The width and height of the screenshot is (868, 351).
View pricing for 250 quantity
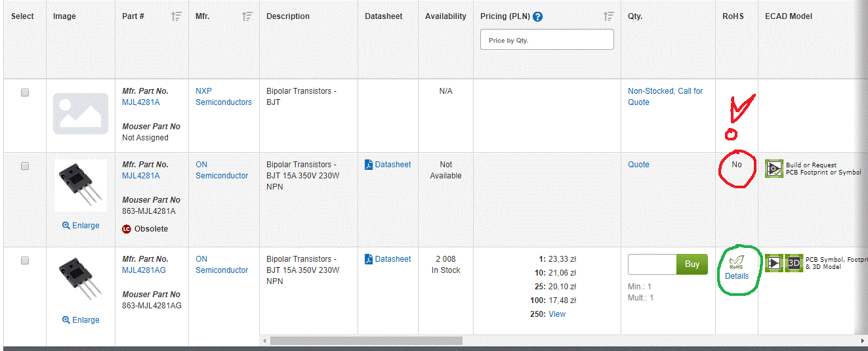point(557,314)
